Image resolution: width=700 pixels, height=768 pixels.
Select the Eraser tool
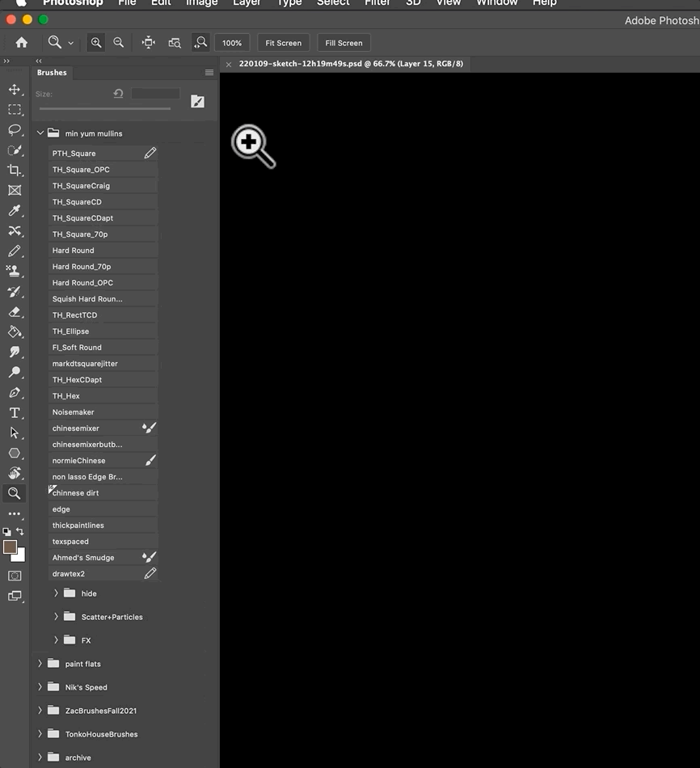pos(15,312)
